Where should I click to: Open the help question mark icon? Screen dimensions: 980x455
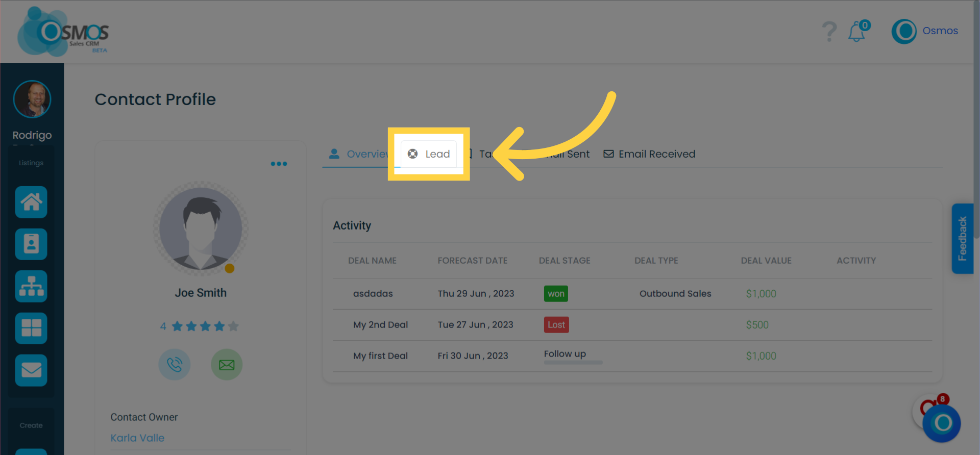(829, 32)
